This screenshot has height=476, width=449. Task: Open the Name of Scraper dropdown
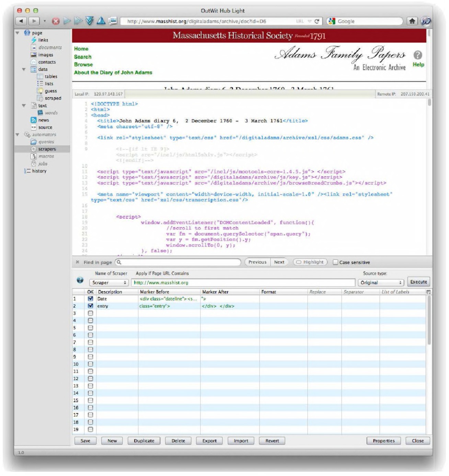pyautogui.click(x=109, y=283)
